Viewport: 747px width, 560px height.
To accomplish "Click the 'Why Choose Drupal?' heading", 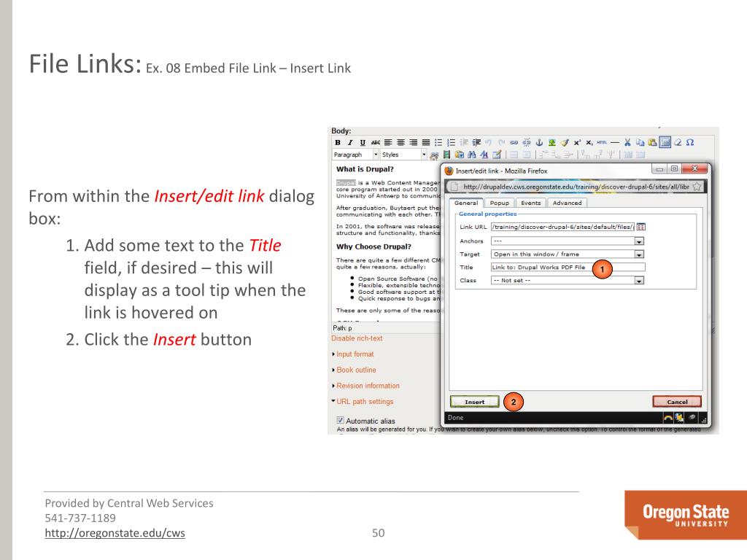I will pyautogui.click(x=373, y=246).
